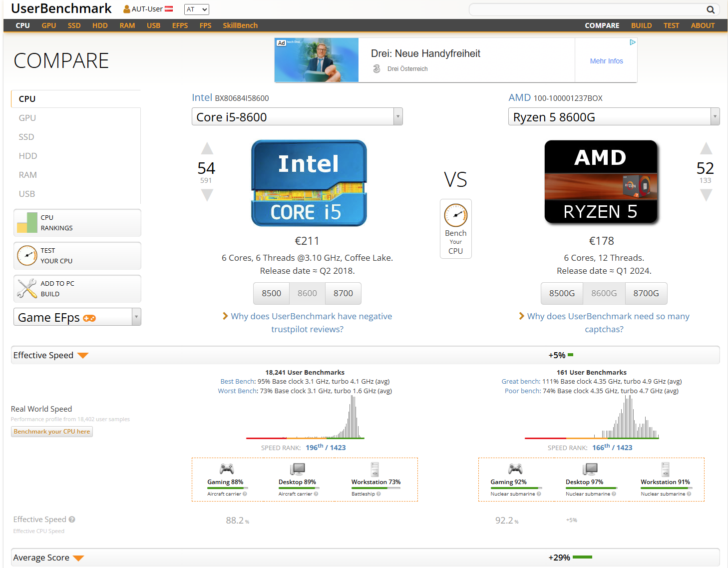
Task: Open the RAM top navigation item
Action: [x=127, y=25]
